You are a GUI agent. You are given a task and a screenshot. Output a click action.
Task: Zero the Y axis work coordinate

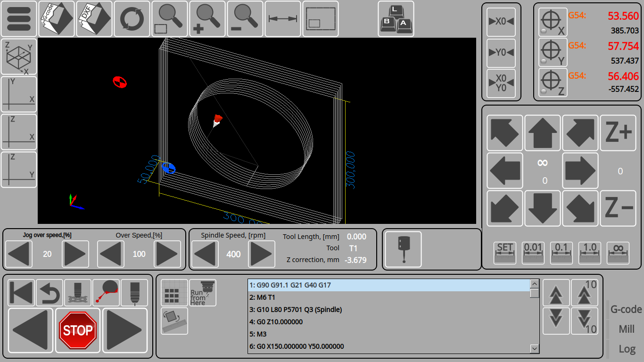point(553,52)
